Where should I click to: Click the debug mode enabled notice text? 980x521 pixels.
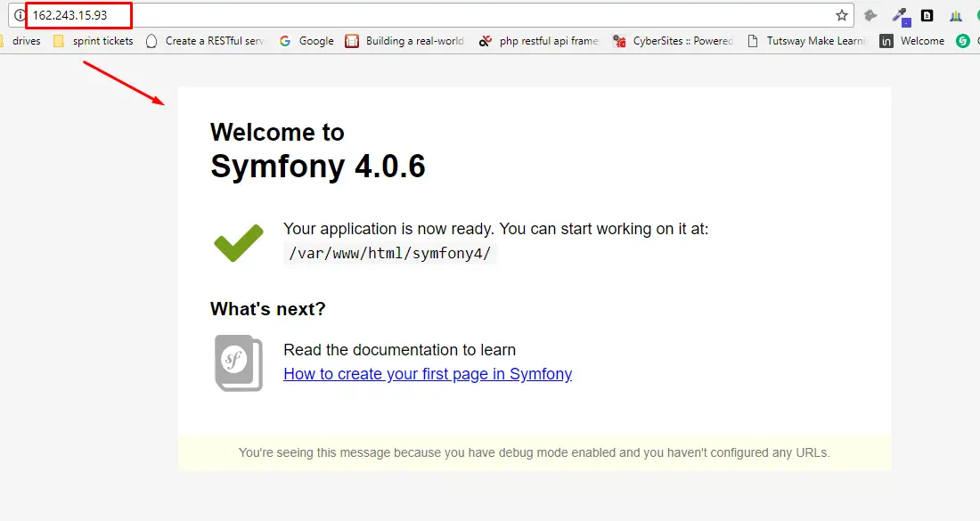click(535, 452)
